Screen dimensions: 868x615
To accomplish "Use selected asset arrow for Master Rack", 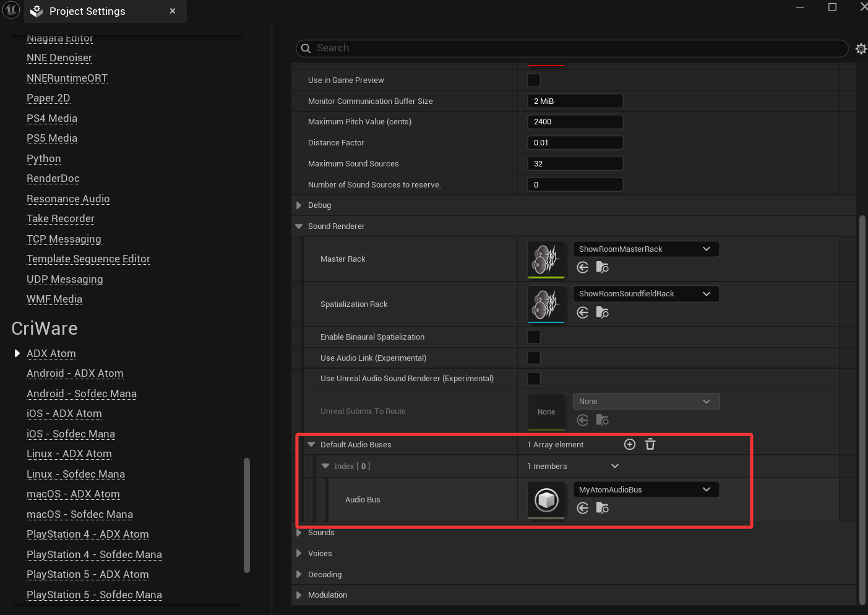I will pyautogui.click(x=582, y=267).
